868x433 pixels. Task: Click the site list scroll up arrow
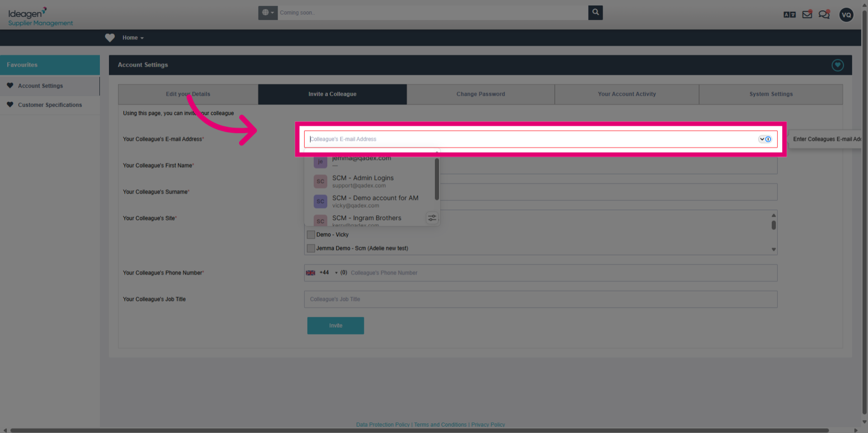774,215
